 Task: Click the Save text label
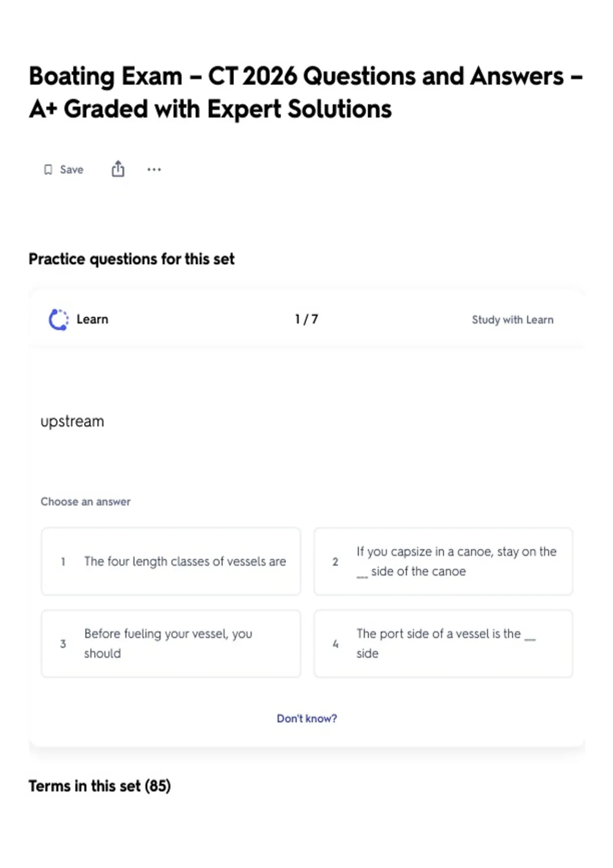coord(72,170)
